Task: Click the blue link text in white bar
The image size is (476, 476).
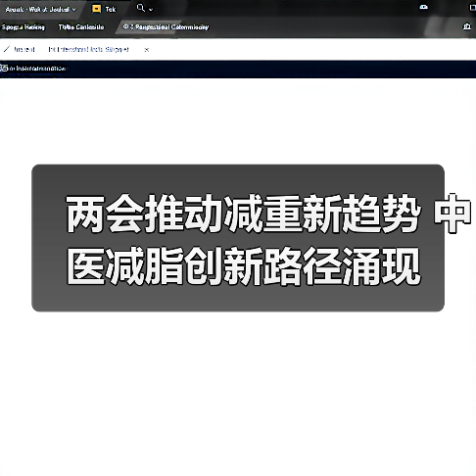Action: point(88,49)
